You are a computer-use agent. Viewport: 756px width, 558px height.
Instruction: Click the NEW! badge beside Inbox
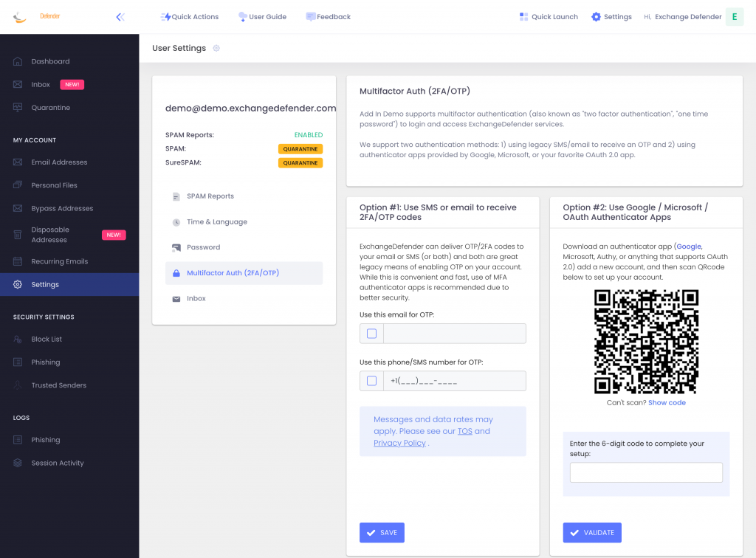pyautogui.click(x=72, y=85)
